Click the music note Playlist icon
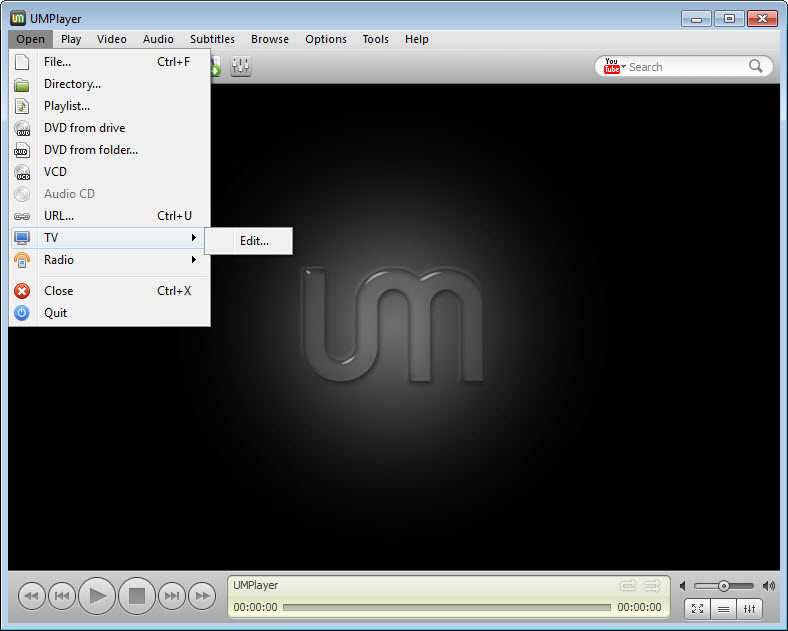The width and height of the screenshot is (788, 631). pos(22,106)
